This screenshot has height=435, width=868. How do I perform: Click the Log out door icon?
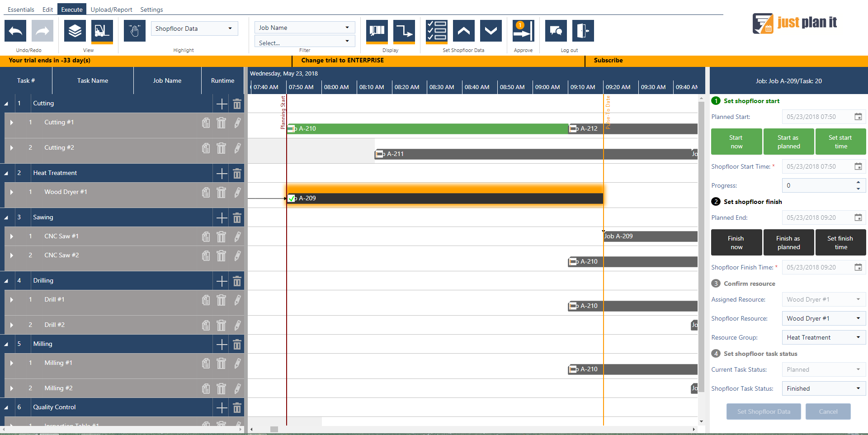(x=583, y=30)
